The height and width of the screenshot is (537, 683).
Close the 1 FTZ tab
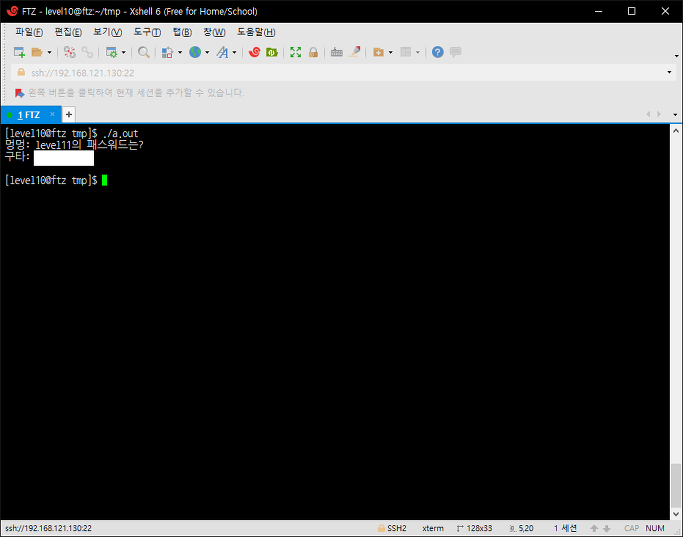point(52,114)
